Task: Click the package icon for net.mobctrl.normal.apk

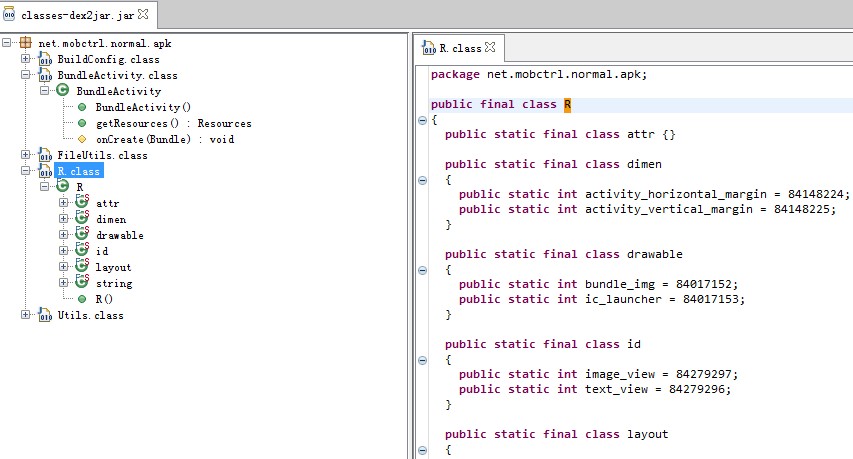Action: click(x=26, y=43)
